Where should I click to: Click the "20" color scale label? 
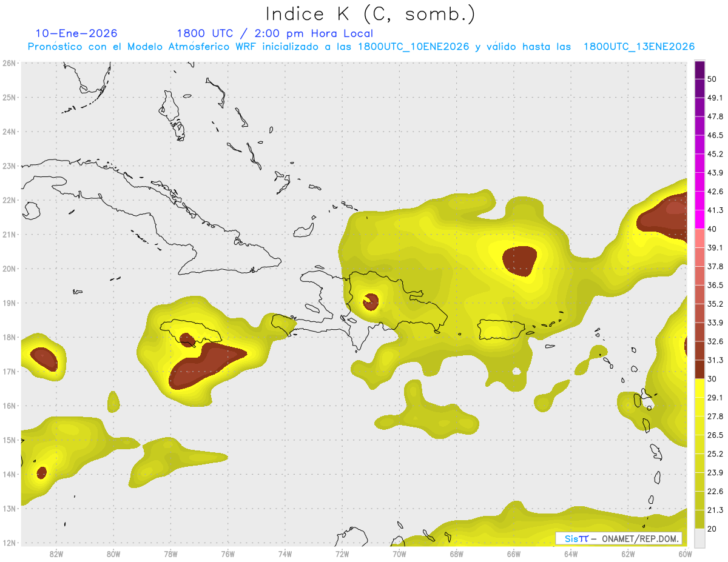tap(712, 529)
